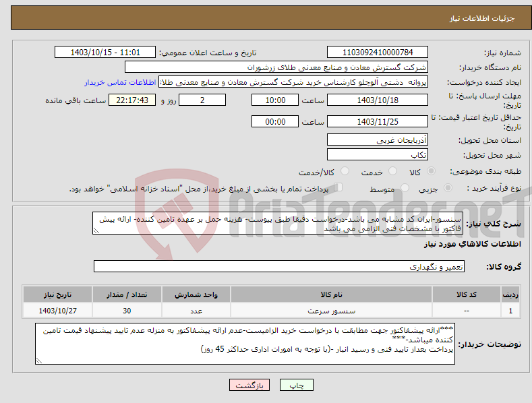Click the استان محل تحویل field آذربایجان غربی
The image size is (532, 403).
pos(378,139)
